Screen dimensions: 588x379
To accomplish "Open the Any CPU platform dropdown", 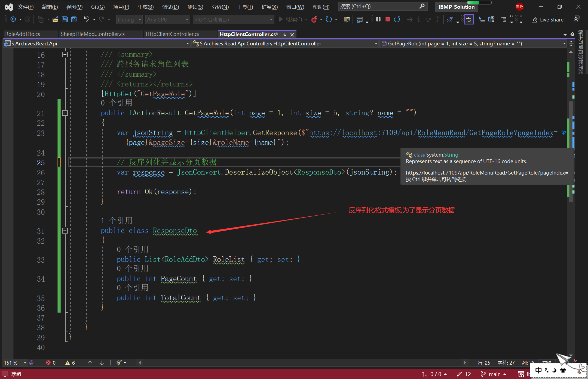I will tap(167, 20).
